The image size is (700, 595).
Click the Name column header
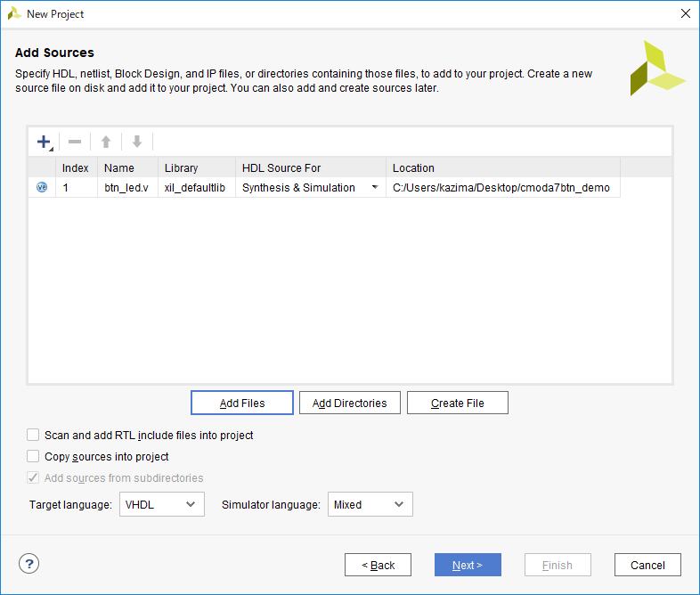pyautogui.click(x=127, y=167)
